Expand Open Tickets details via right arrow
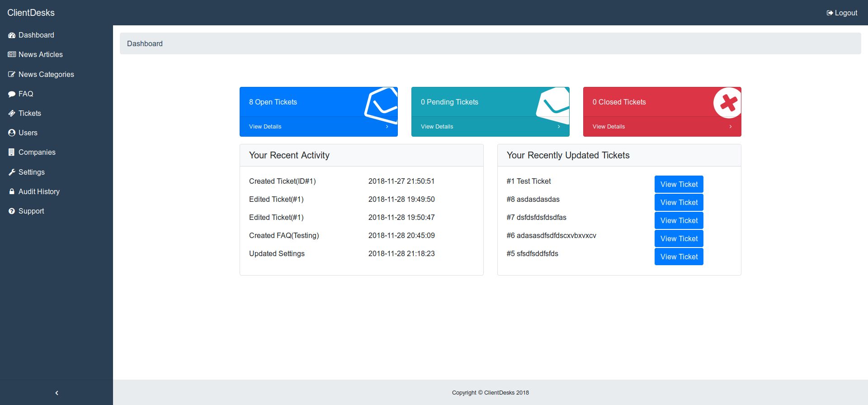The width and height of the screenshot is (868, 405). [387, 127]
